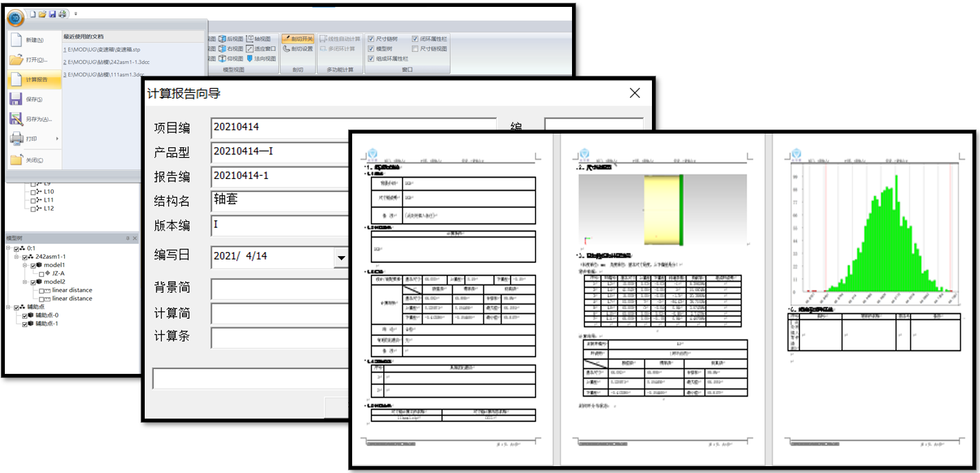Choose 另存为 from the application menu

34,119
